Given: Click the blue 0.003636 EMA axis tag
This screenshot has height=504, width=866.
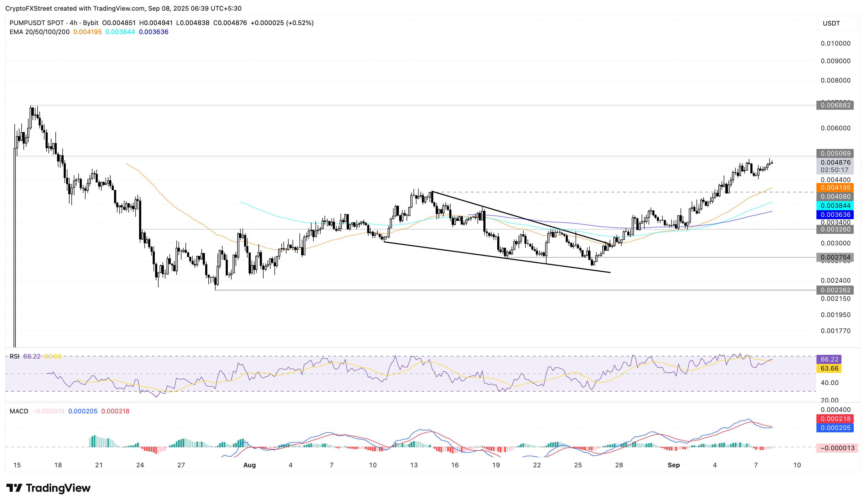Looking at the screenshot, I should pos(835,215).
